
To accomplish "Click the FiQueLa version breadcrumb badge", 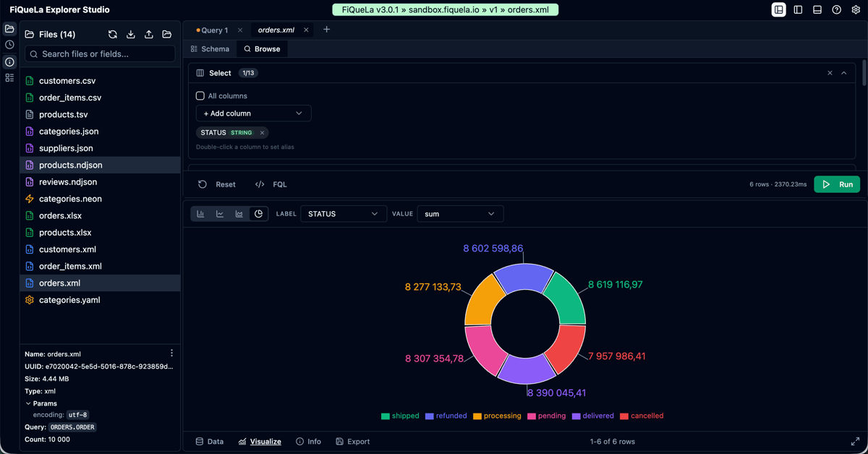I will tap(446, 10).
